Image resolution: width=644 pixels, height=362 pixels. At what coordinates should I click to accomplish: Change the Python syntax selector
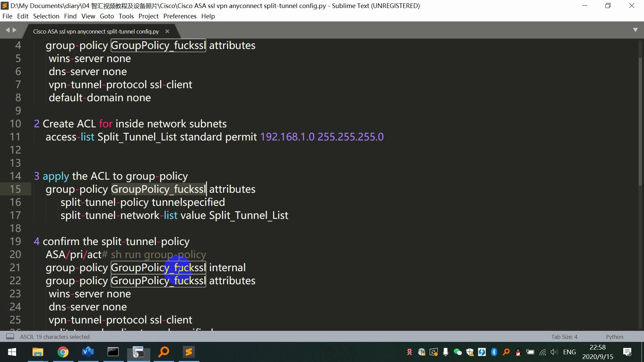click(614, 337)
